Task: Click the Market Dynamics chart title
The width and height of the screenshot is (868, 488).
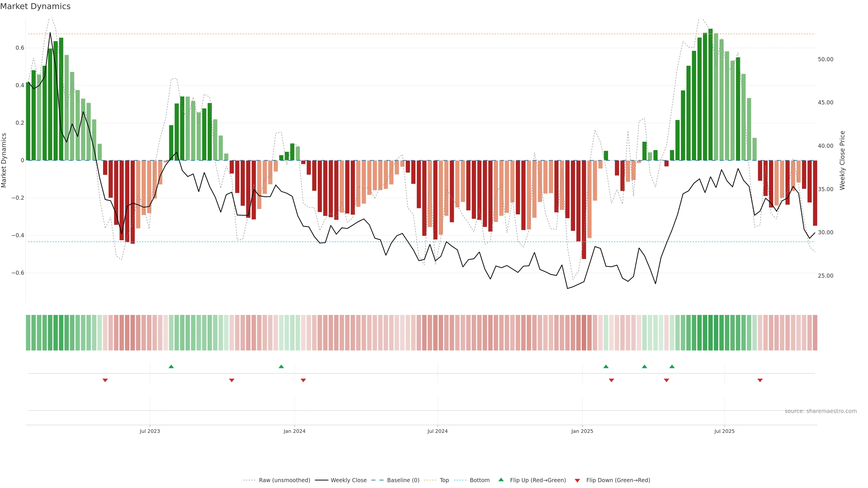Action: (35, 6)
